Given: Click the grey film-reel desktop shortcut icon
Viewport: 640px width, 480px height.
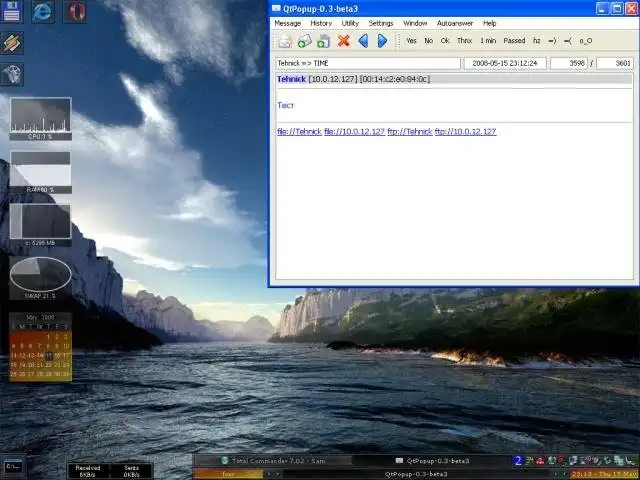Looking at the screenshot, I should pos(11,74).
